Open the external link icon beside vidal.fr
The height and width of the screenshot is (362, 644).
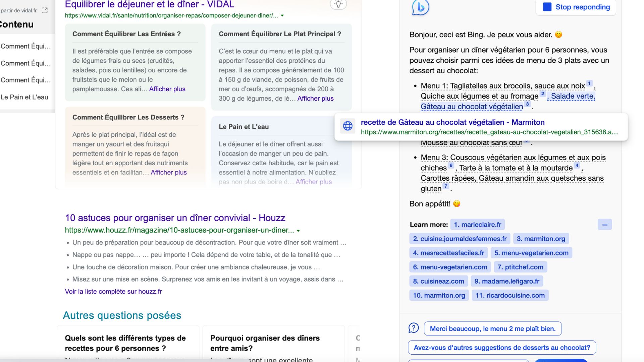[45, 10]
